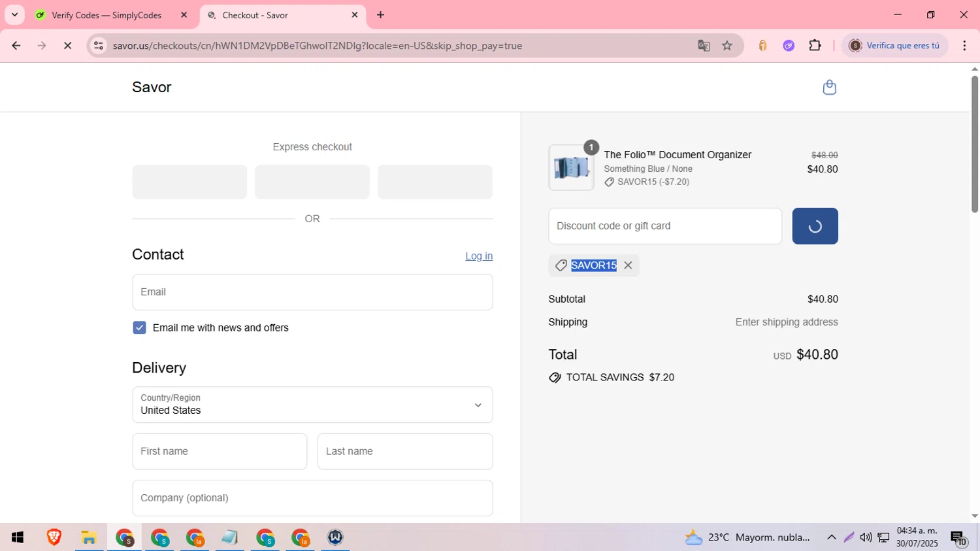
Task: Click the page vertical scrollbar thumb
Action: [975, 144]
